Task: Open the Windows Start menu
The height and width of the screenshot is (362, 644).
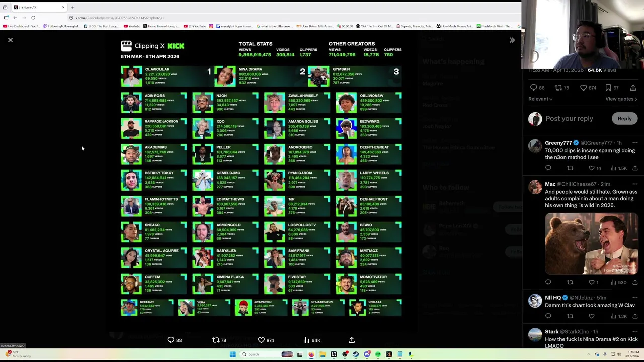Action: click(232, 354)
